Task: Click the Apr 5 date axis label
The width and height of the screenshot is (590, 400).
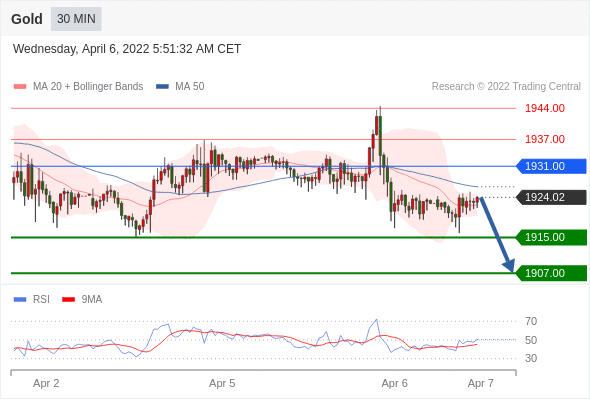Action: pyautogui.click(x=222, y=383)
